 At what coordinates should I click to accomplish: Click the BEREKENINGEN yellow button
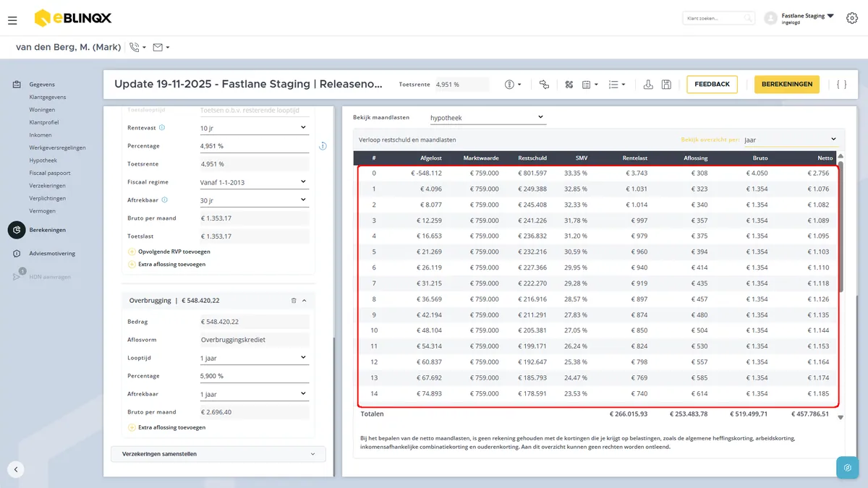[787, 85]
